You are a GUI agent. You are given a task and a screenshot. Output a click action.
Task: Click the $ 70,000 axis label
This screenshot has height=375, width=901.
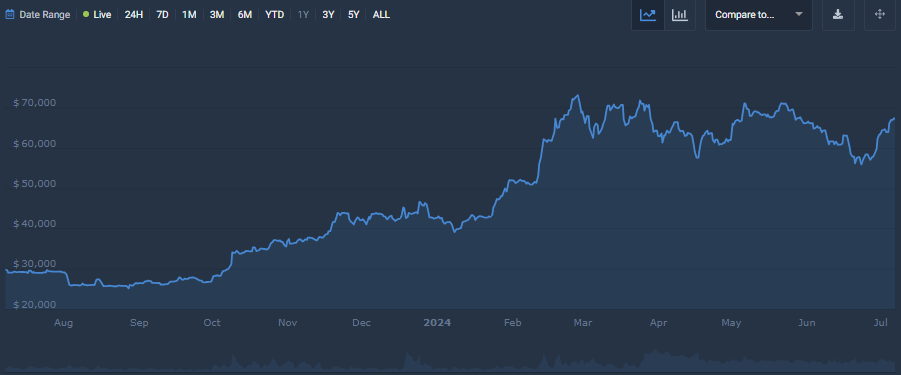coord(35,103)
